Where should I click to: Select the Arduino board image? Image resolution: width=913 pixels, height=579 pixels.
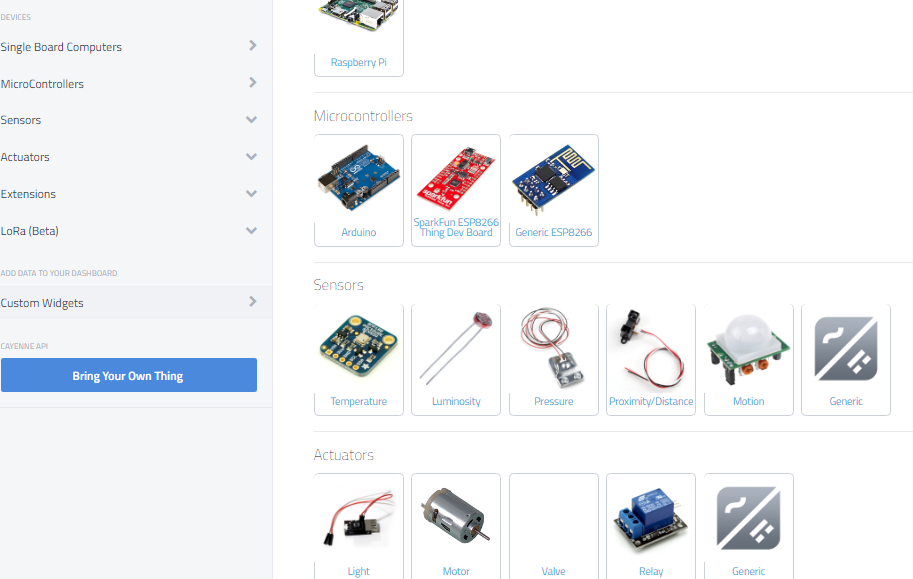coord(359,178)
